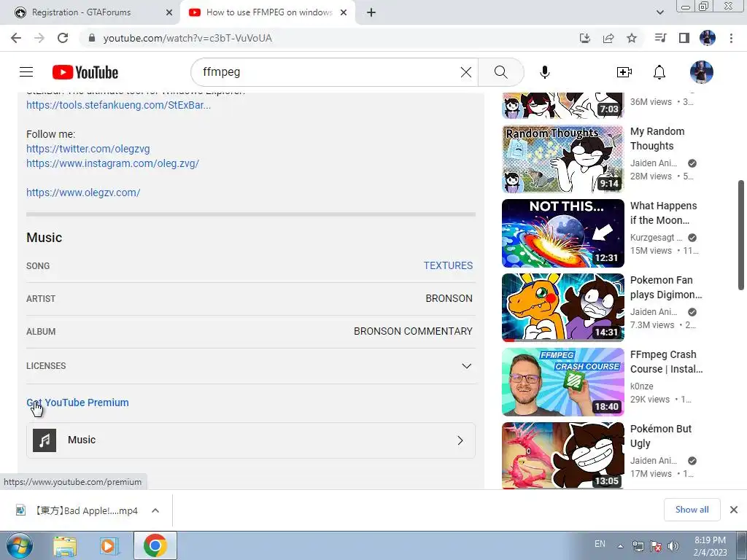
Task: Click the BRONSON COMMENTARY album text
Action: (413, 331)
